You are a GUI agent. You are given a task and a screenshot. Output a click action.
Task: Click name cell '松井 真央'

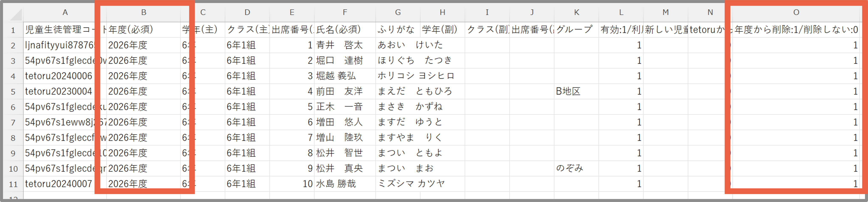345,168
